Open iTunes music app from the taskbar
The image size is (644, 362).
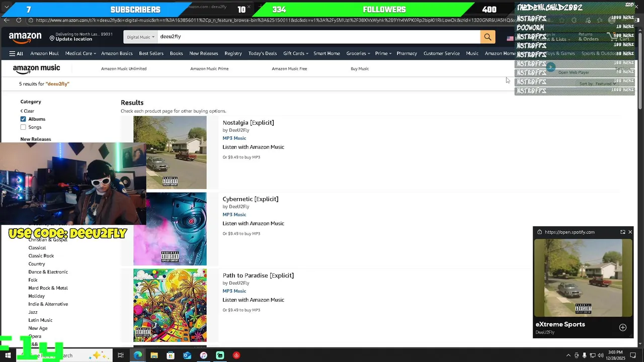pos(203,355)
